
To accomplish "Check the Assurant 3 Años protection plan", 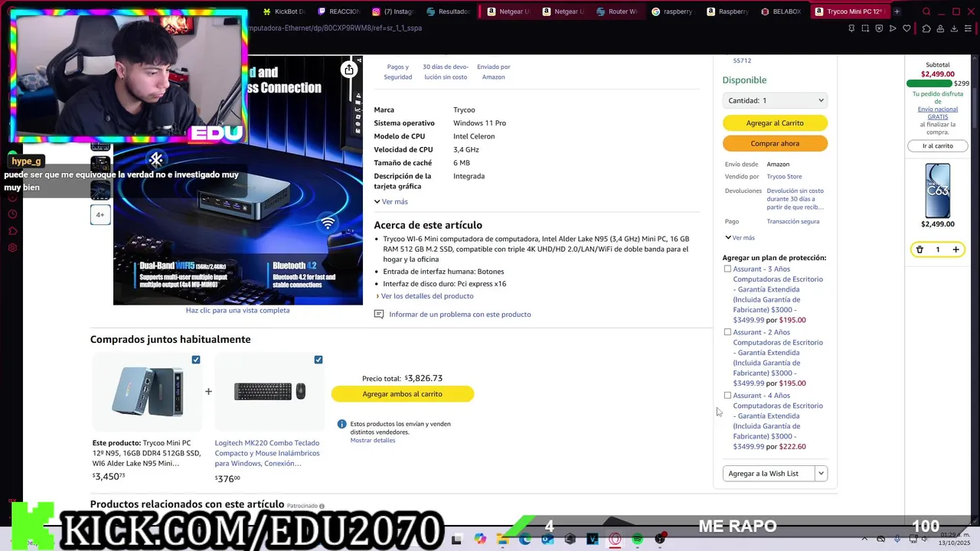I will (727, 269).
